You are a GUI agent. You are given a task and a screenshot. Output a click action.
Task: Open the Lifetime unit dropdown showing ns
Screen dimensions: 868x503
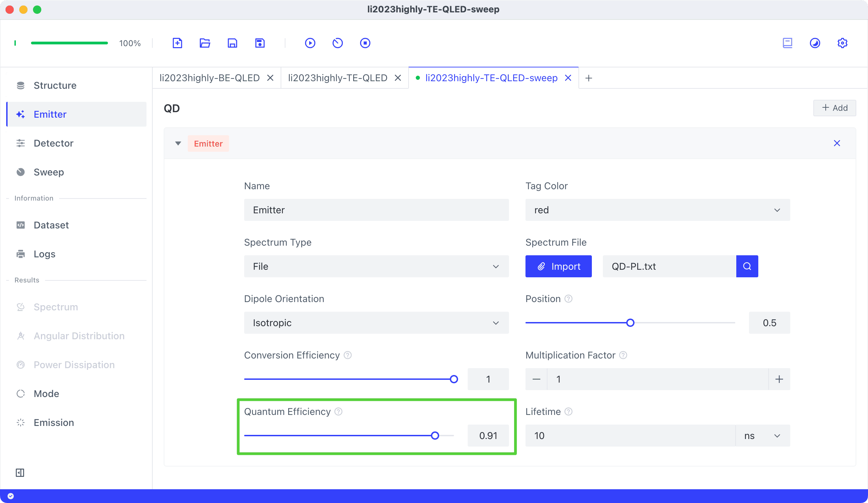point(763,436)
